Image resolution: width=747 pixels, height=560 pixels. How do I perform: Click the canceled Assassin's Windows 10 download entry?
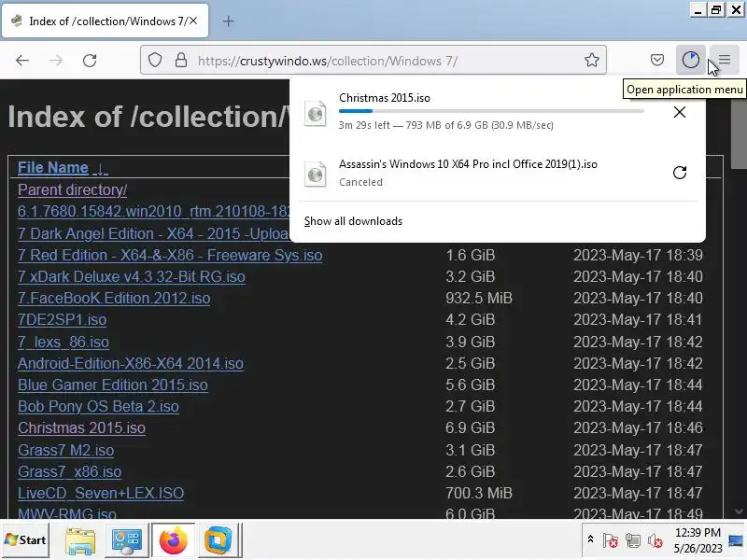pyautogui.click(x=498, y=173)
